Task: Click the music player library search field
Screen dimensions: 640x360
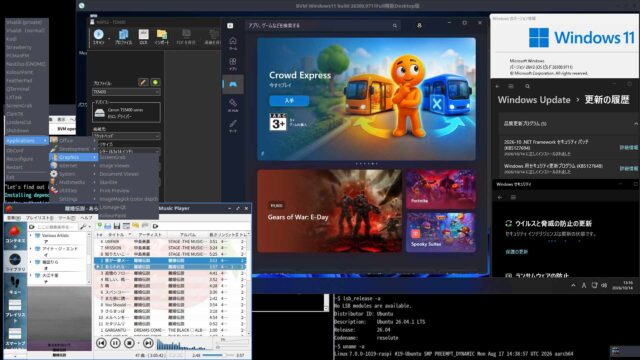Action: point(53,227)
